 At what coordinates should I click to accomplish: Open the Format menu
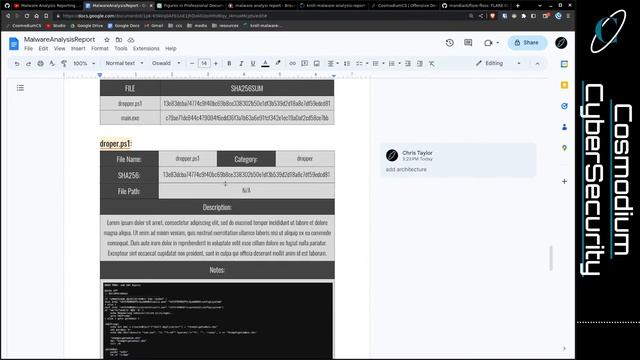(100, 49)
